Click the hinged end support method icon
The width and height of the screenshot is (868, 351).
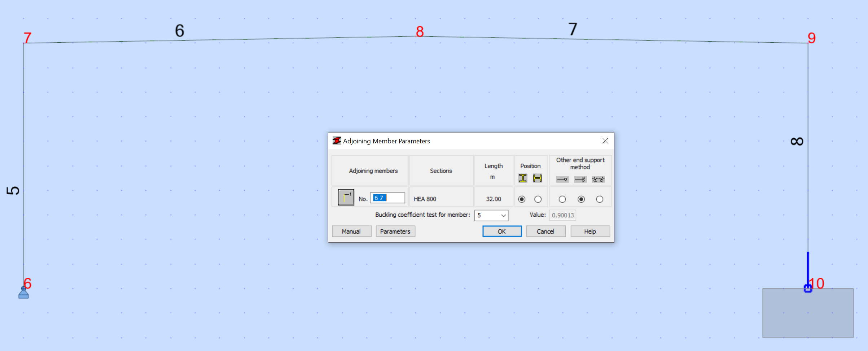pos(562,179)
